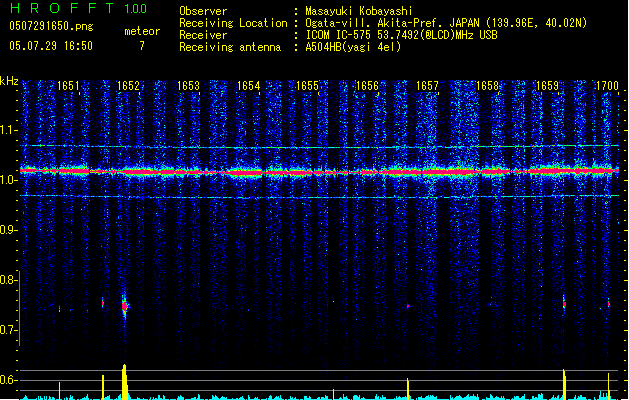Viewport: 629px width, 400px height.
Task: Click the Receiver label
Action: 203,35
